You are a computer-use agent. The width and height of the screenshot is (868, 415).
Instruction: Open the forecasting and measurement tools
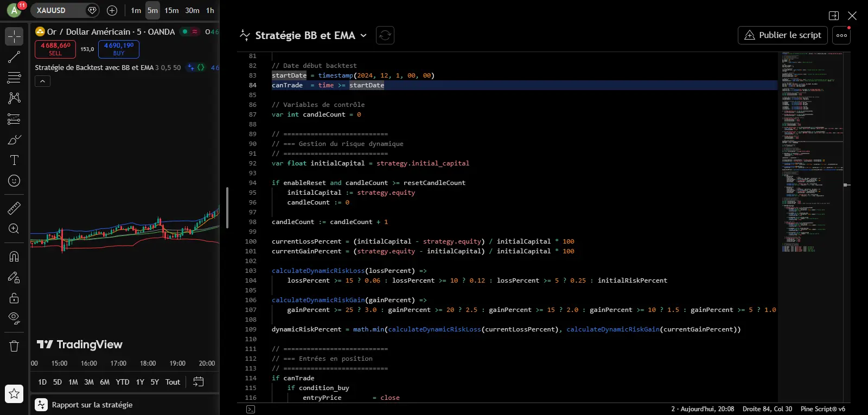[14, 119]
